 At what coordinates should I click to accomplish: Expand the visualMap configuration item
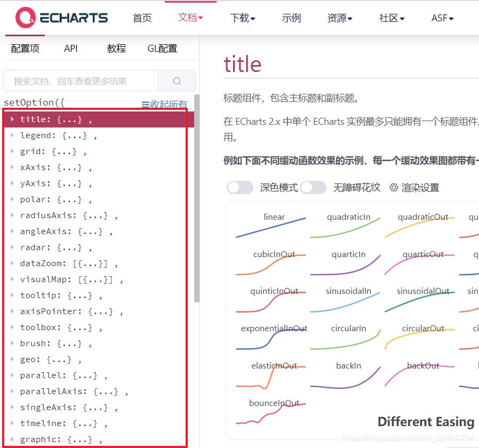pos(13,279)
